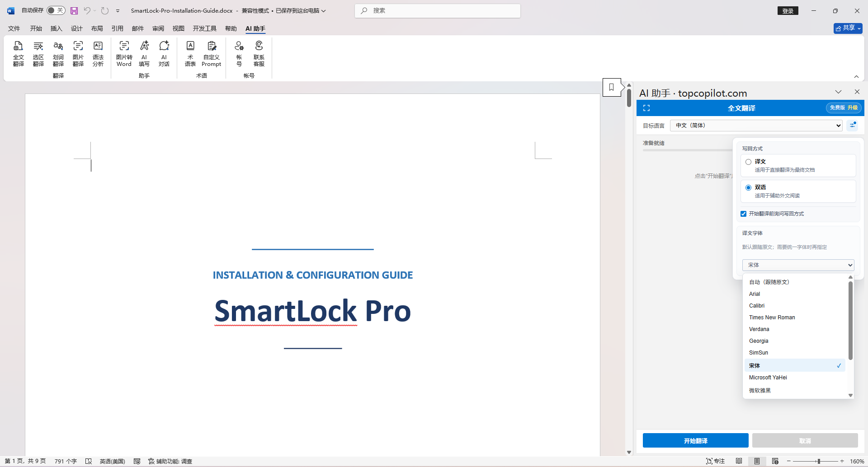Open the Quick Access Toolbar customize dropdown
Viewport: 868px width, 467px height.
[118, 10]
